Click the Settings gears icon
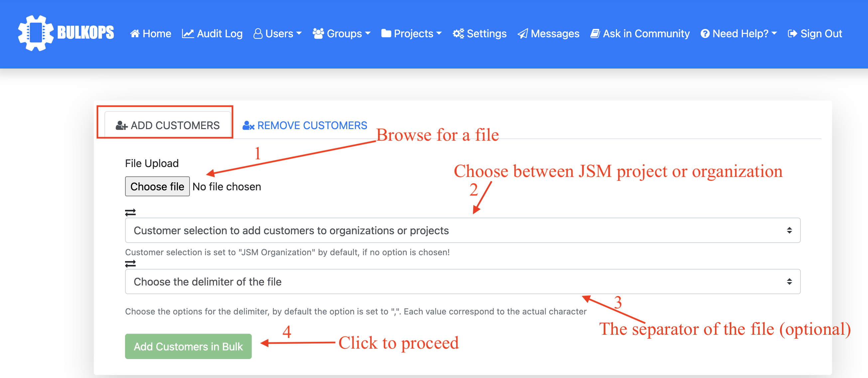The width and height of the screenshot is (868, 378). click(x=458, y=33)
